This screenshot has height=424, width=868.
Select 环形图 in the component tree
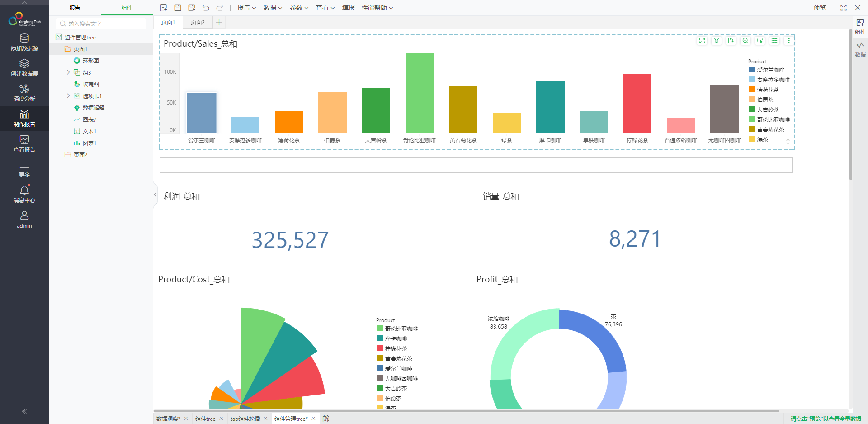tap(91, 61)
